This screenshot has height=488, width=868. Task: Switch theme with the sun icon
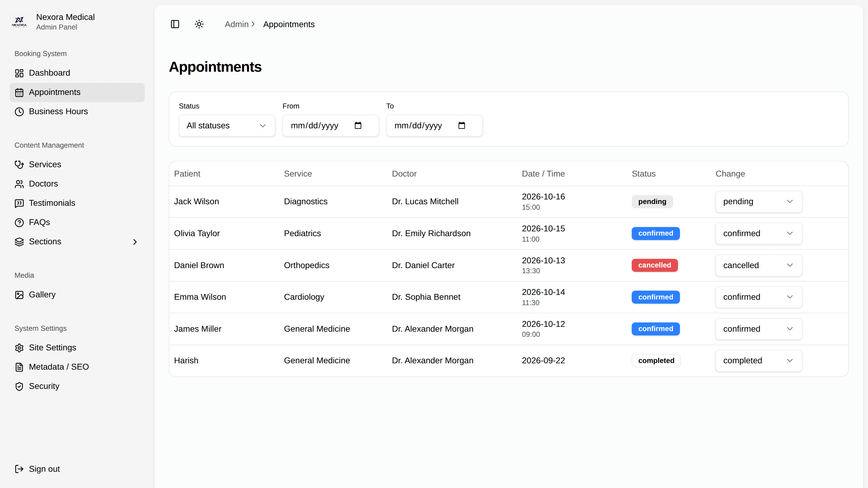[x=199, y=24]
